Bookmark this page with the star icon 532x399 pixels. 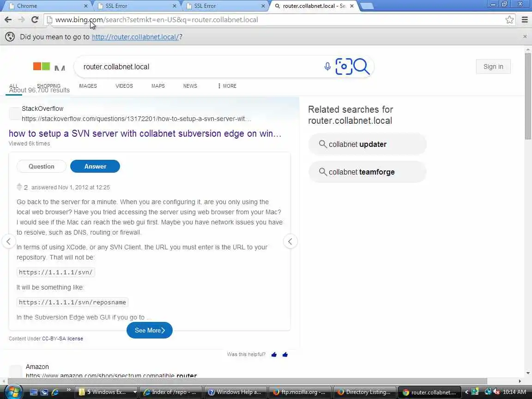[x=509, y=20]
